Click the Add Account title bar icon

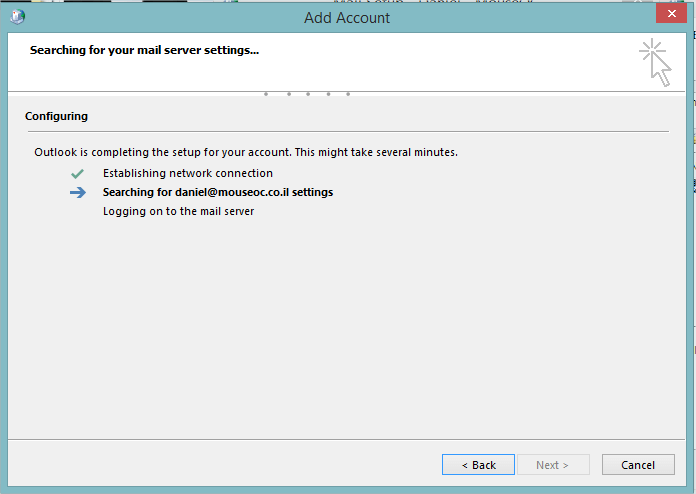coord(18,17)
